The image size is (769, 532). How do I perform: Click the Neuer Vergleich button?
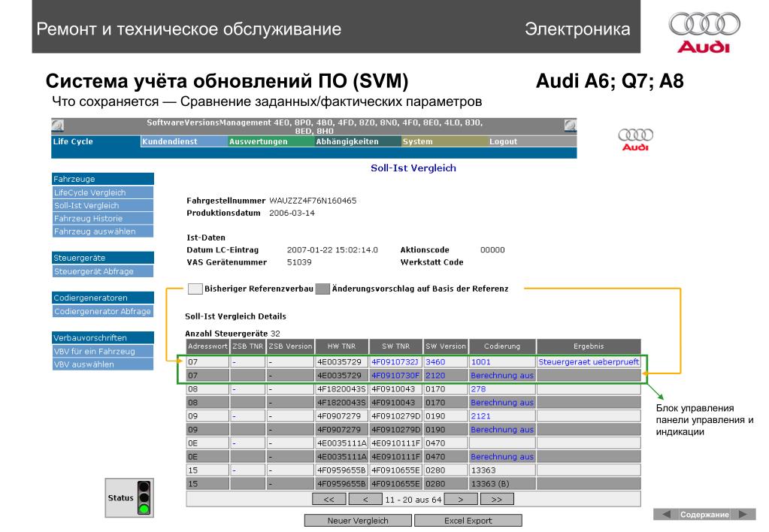coord(358,521)
